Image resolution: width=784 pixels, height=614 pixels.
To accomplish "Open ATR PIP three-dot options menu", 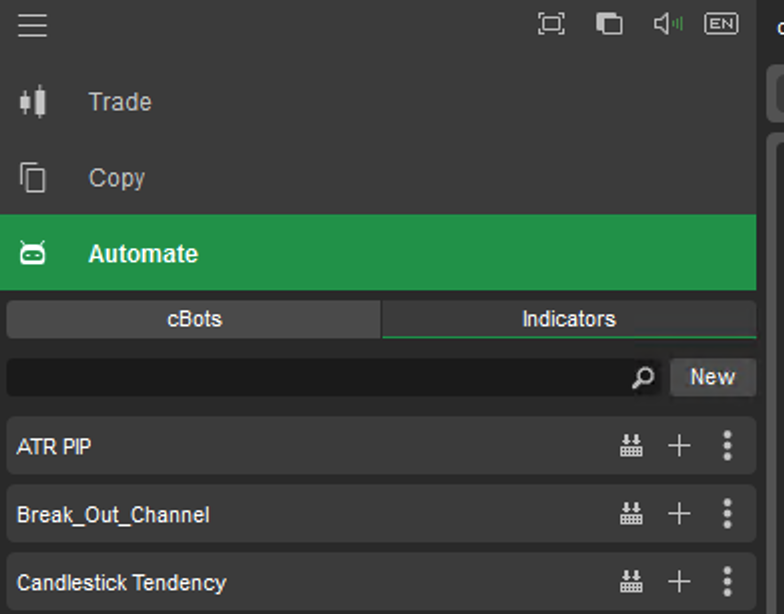I will point(727,446).
